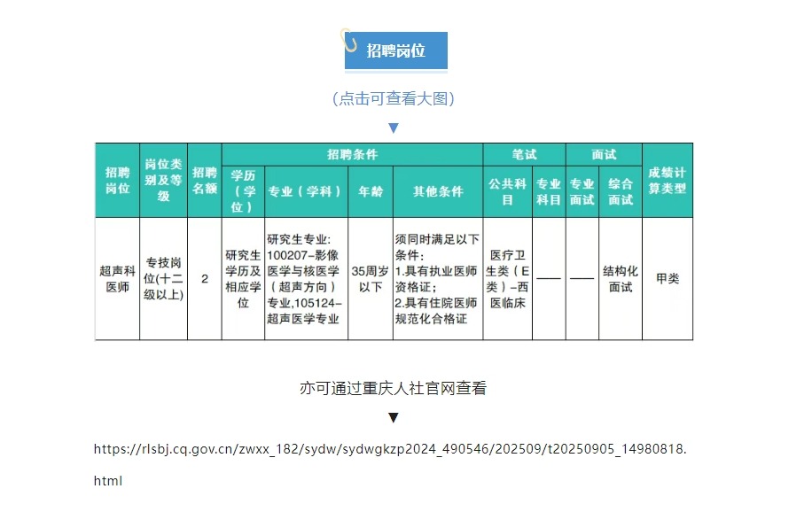This screenshot has width=812, height=512.
Task: Click the black down triangle above the URL
Action: coord(394,417)
